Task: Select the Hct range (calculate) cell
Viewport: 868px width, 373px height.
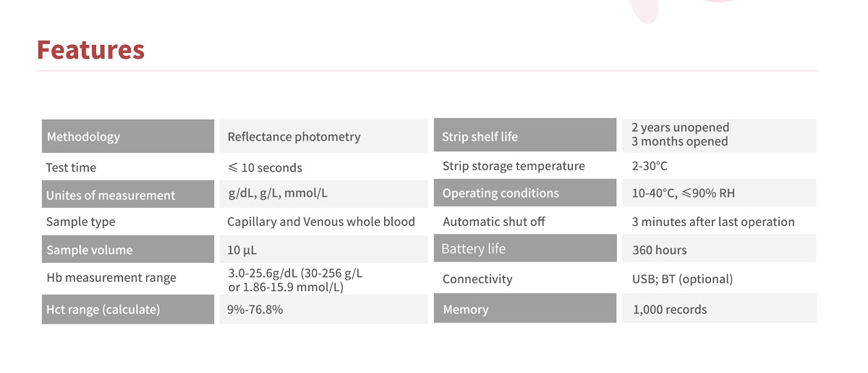Action: [x=128, y=309]
